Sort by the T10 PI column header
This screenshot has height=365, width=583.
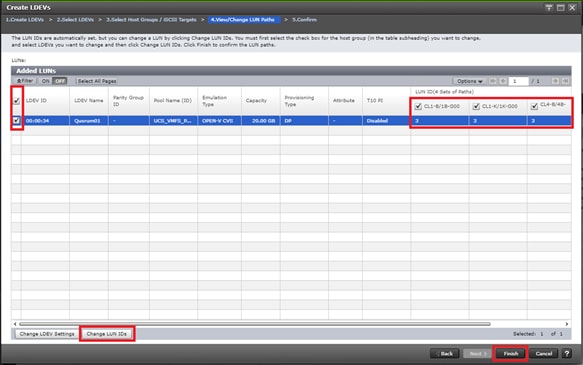point(386,101)
